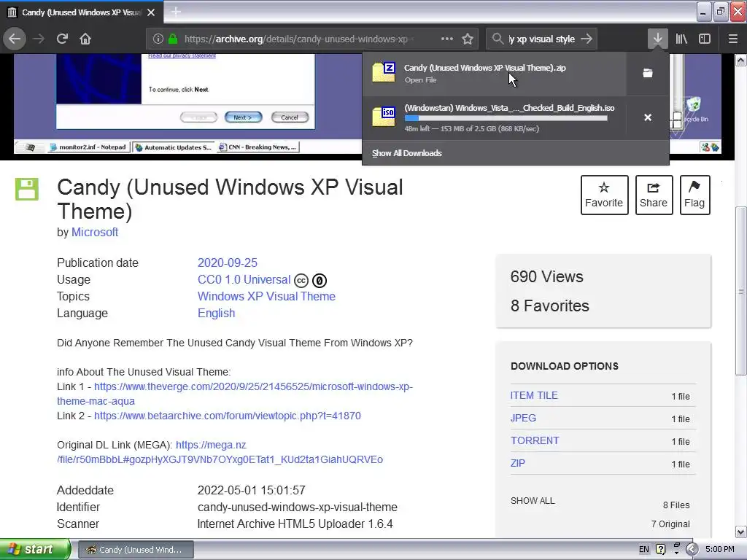Screen dimensions: 747x560
Task: Click the scrollbar up arrow
Action: pyautogui.click(x=741, y=60)
